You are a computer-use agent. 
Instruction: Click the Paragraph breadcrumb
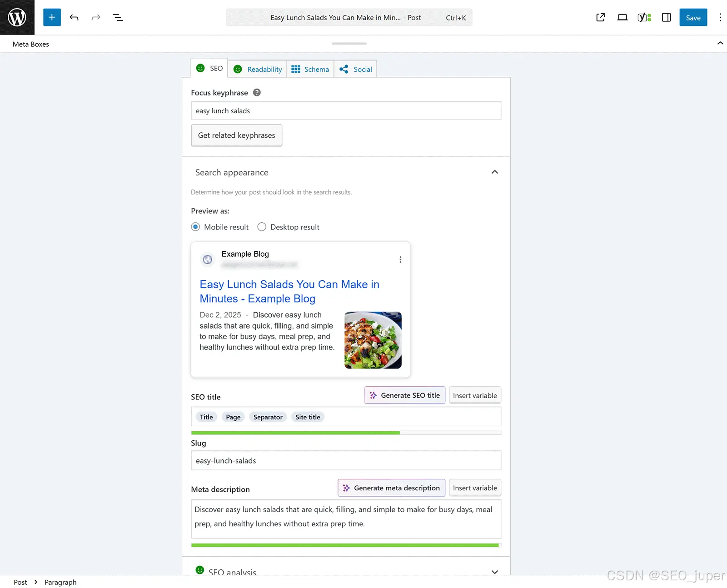pyautogui.click(x=60, y=582)
